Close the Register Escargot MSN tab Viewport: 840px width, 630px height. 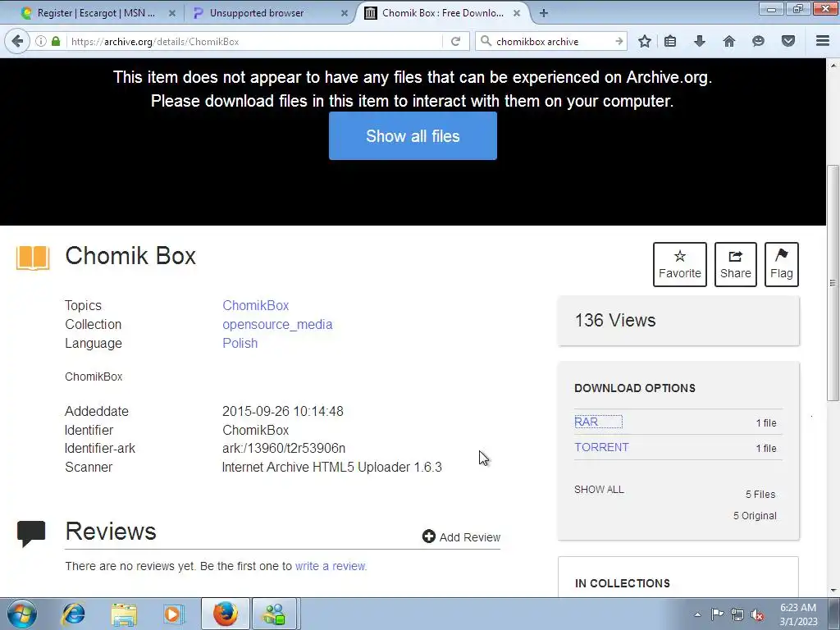point(172,13)
